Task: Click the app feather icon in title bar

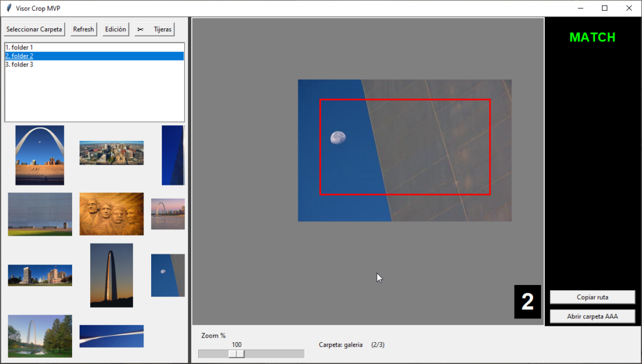Action: pyautogui.click(x=8, y=8)
